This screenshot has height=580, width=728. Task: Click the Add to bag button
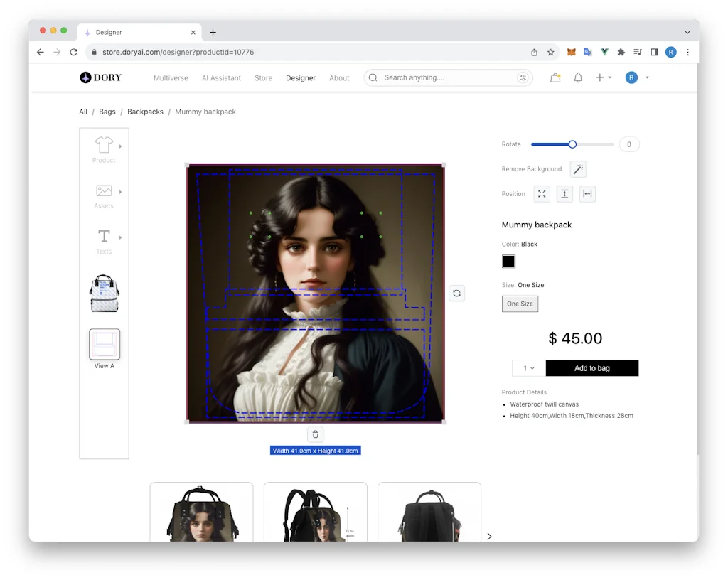[591, 368]
